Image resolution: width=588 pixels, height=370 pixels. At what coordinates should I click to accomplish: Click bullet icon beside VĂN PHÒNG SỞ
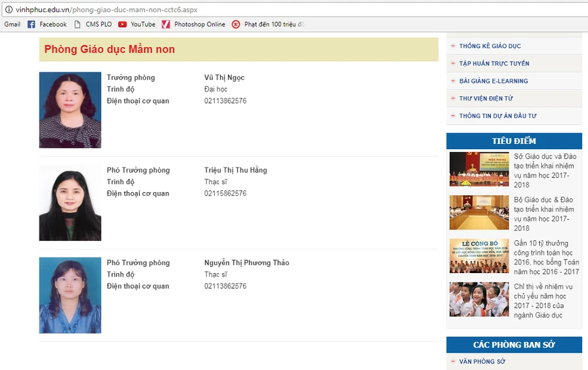point(452,362)
